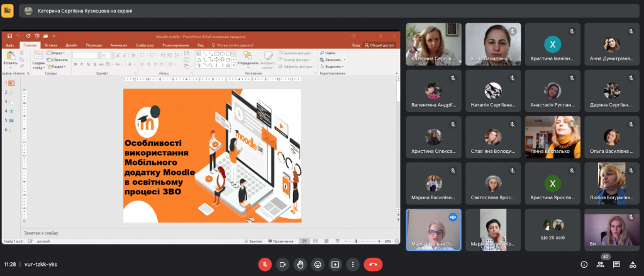Open Эффекты фигуры shape effects dropdown
This screenshot has width=644, height=276.
point(296,66)
